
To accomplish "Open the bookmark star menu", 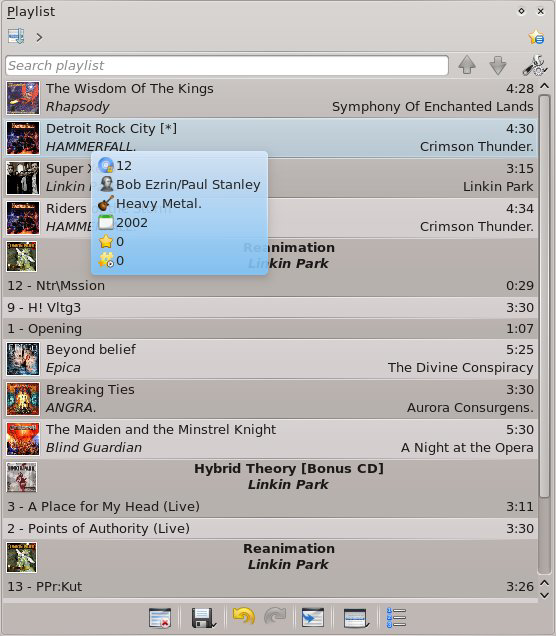I will click(536, 37).
